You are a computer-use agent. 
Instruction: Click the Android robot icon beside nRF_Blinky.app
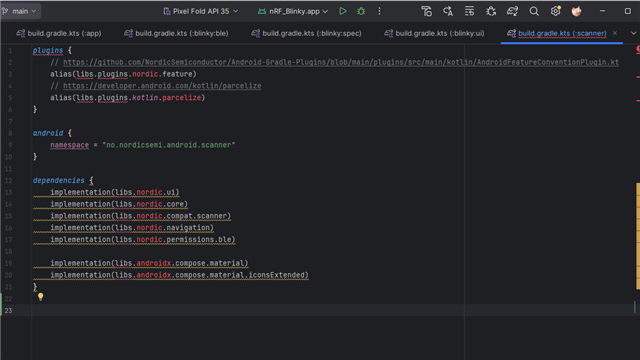tap(262, 11)
